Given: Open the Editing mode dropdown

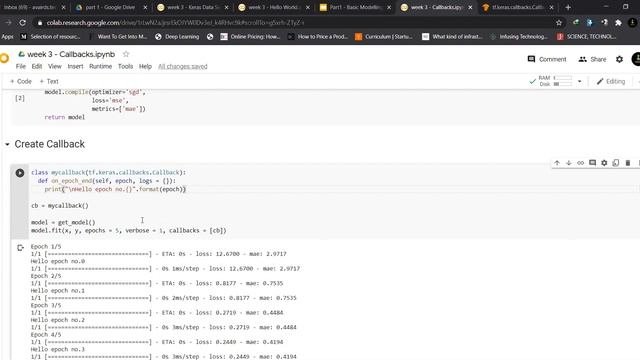Looking at the screenshot, I should (x=611, y=82).
